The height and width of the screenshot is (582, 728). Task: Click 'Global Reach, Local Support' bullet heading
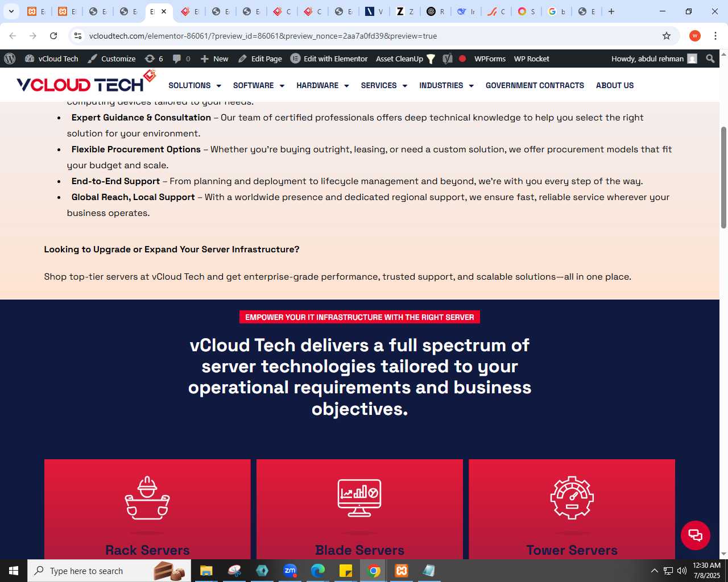pos(133,197)
